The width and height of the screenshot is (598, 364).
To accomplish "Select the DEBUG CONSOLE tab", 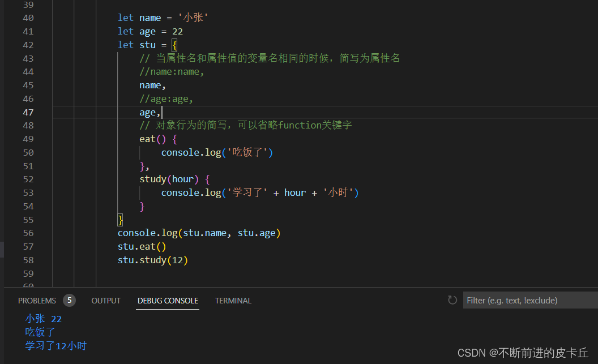I will 168,300.
